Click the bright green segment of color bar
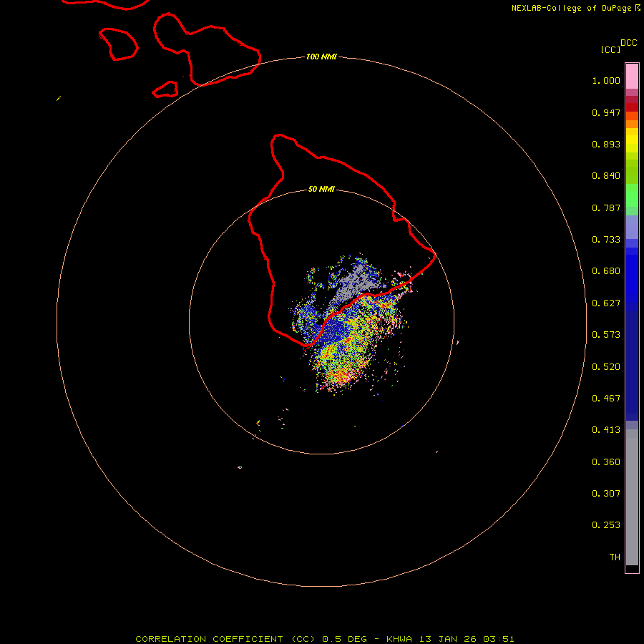The image size is (644, 644). (x=632, y=195)
